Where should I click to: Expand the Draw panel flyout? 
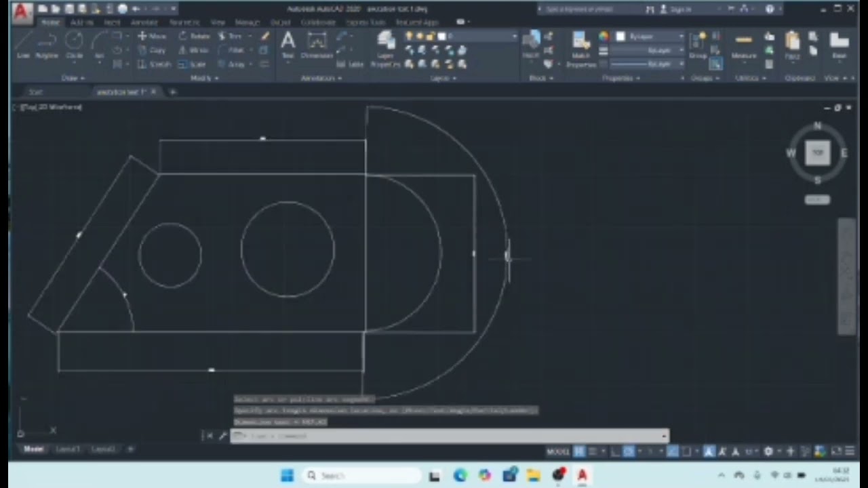(x=73, y=78)
